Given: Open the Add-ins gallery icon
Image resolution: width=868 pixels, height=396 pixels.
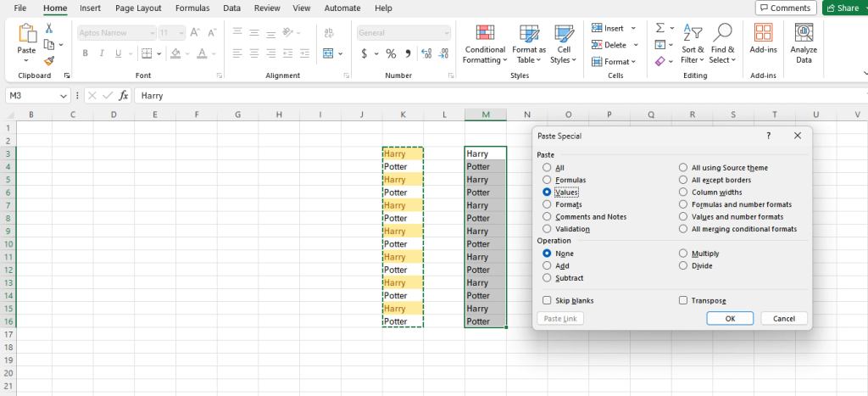Looking at the screenshot, I should point(763,34).
